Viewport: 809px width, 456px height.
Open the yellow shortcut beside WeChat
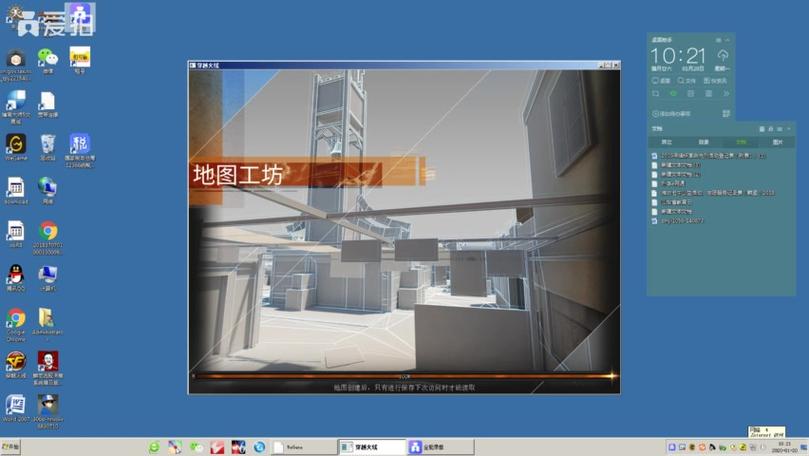click(80, 60)
